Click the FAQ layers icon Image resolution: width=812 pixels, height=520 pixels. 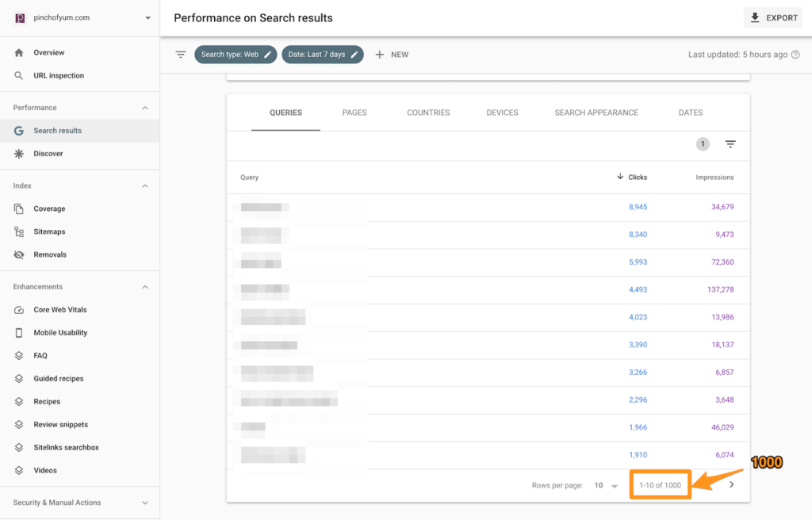[19, 355]
